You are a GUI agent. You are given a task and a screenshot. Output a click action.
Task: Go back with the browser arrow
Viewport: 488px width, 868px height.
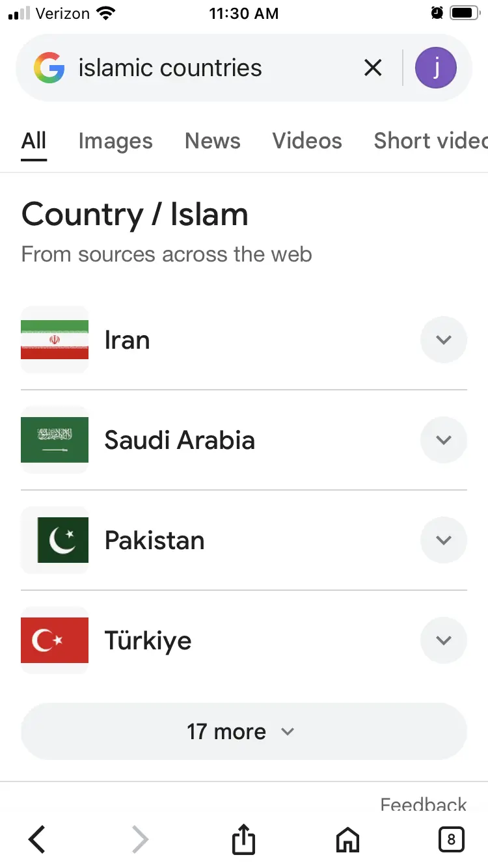pos(37,839)
